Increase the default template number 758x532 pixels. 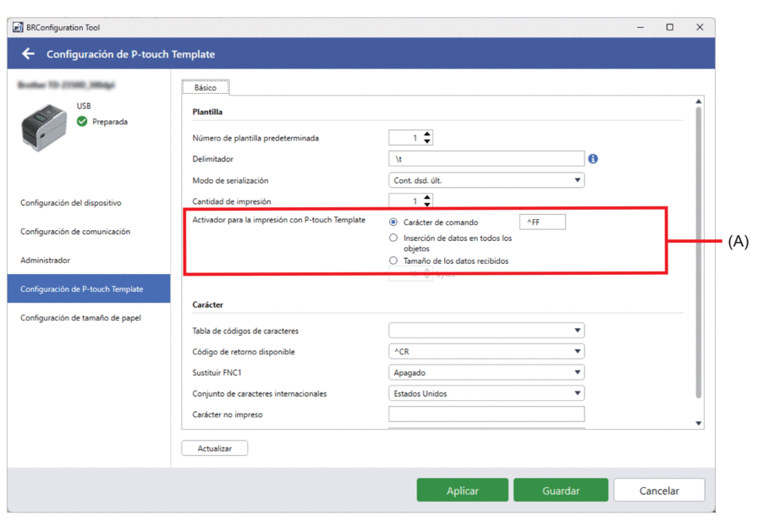(427, 134)
